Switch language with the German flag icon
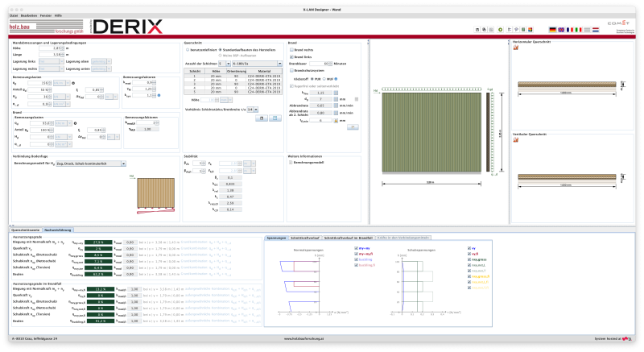Screen dimensions: 644x352 pyautogui.click(x=552, y=30)
